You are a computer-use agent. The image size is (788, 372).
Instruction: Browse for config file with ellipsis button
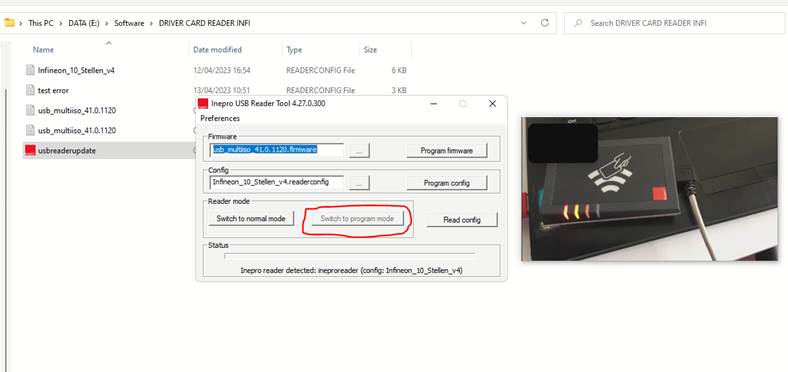(359, 183)
